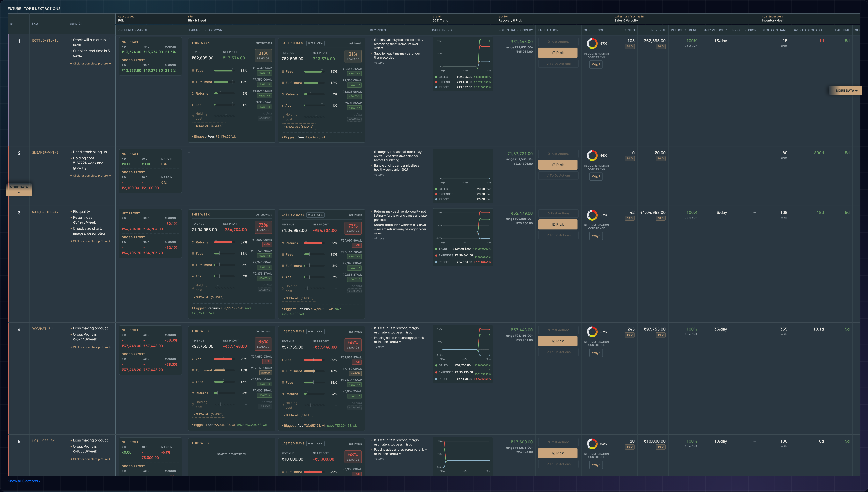Expand +1 more key risks for SNEAKER-WHT-9
This screenshot has height=492, width=868.
tap(379, 175)
